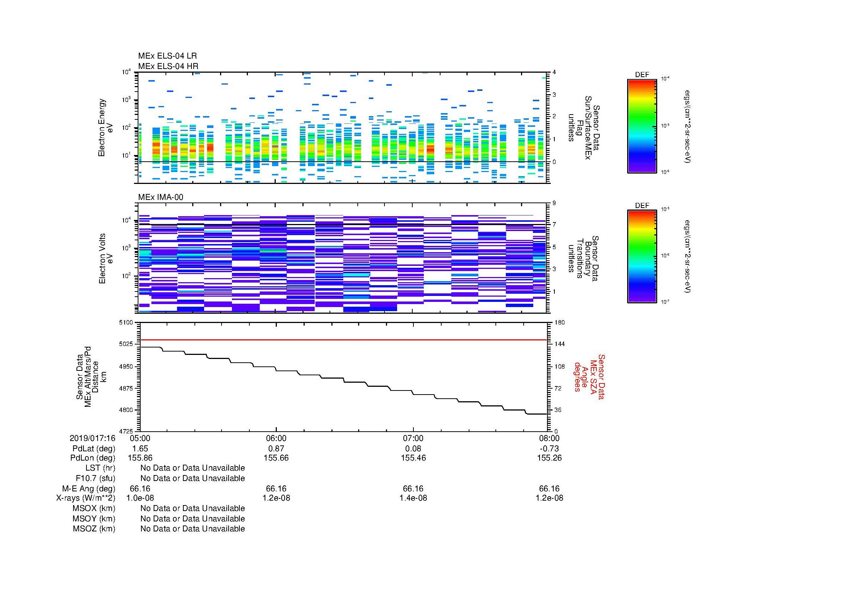This screenshot has height=613, width=868.
Task: Click the 144 tick on SZA axis
Action: point(559,344)
